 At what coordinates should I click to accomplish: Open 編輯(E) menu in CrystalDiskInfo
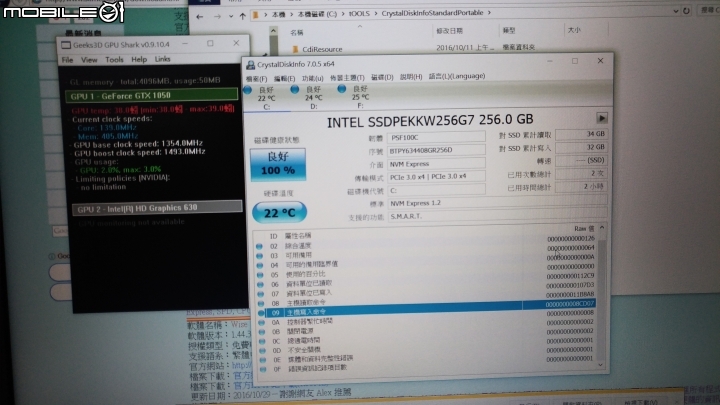284,79
